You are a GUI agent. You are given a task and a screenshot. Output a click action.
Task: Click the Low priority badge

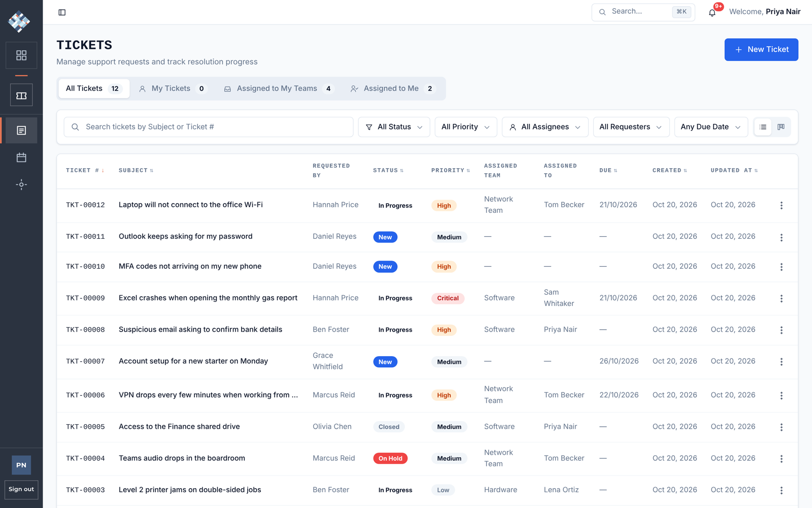443,490
